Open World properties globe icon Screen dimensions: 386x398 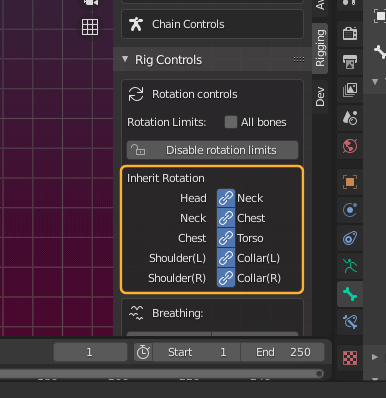[x=350, y=146]
